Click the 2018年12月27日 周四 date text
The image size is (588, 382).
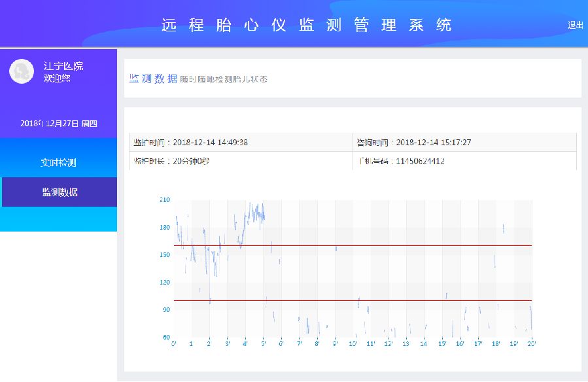(58, 124)
